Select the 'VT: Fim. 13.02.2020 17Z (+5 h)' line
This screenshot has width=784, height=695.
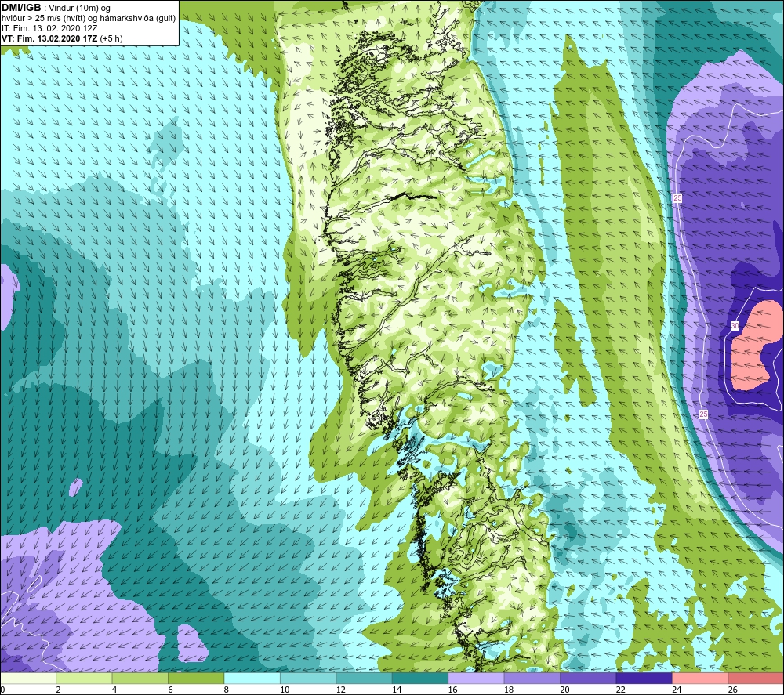62,38
